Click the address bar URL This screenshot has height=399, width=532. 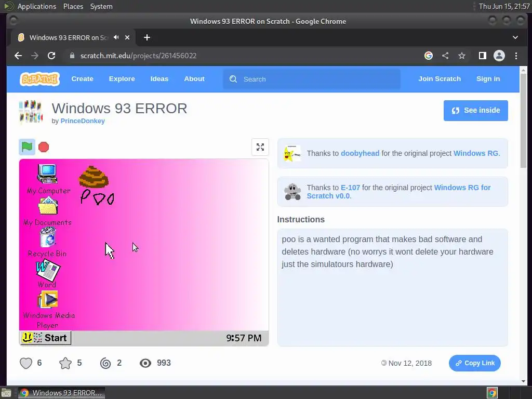[138, 56]
